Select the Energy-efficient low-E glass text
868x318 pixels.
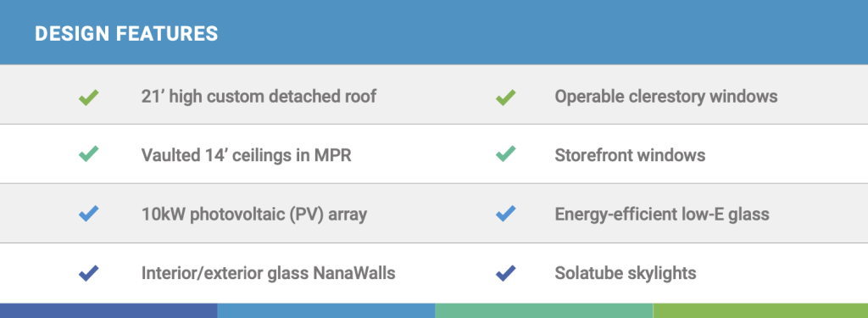[x=662, y=215]
